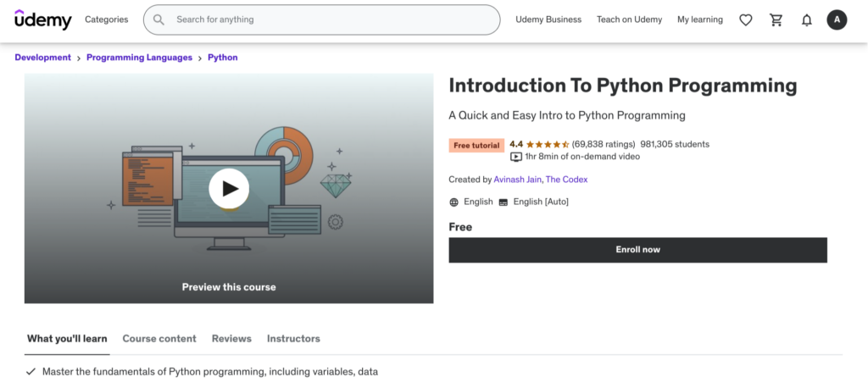Click the search magnifier icon
This screenshot has height=382, width=868.
pos(159,19)
